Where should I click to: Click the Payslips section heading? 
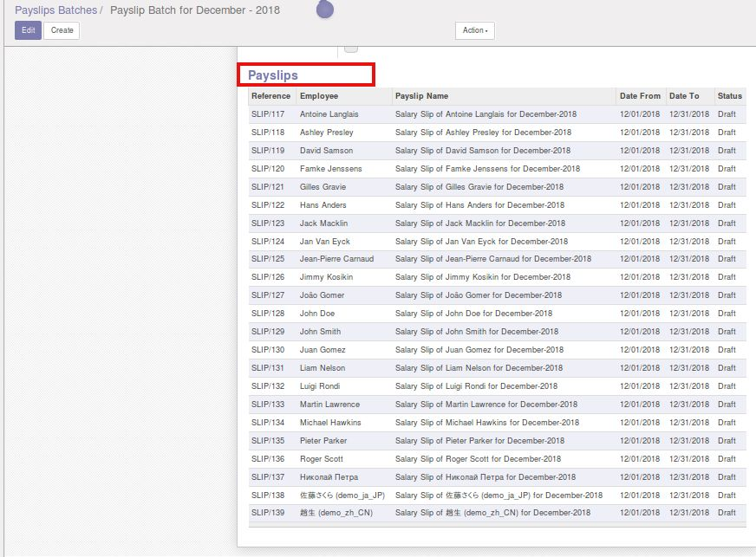click(273, 75)
